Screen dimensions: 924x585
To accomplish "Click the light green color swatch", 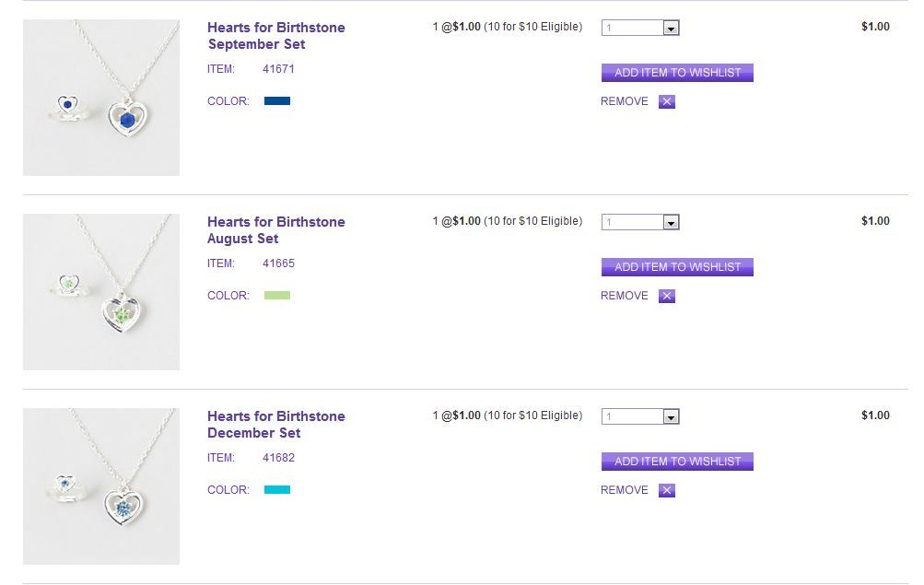I will 277,296.
